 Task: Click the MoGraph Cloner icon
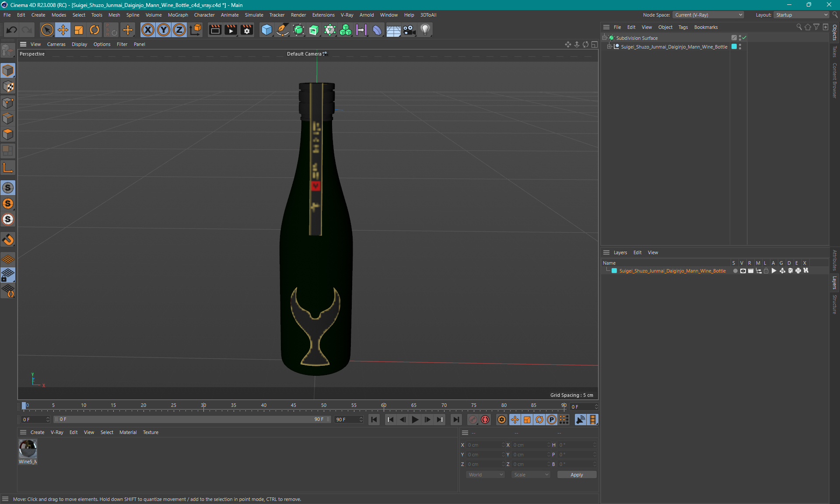click(x=346, y=30)
